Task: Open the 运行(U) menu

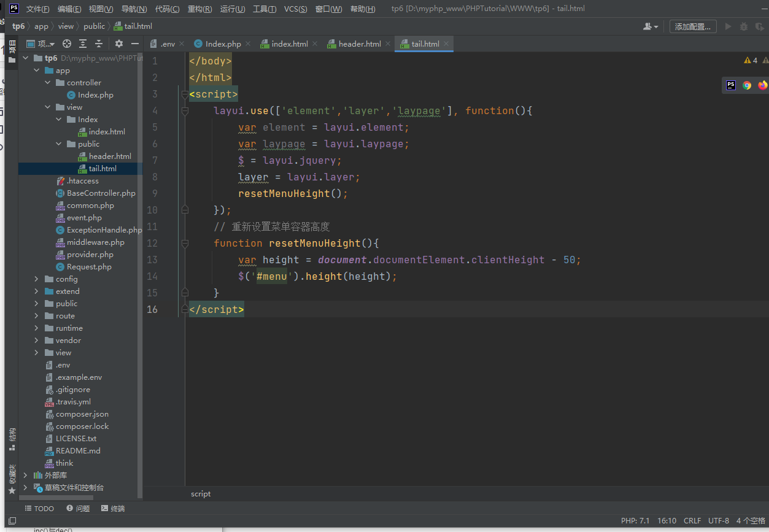Action: click(233, 9)
